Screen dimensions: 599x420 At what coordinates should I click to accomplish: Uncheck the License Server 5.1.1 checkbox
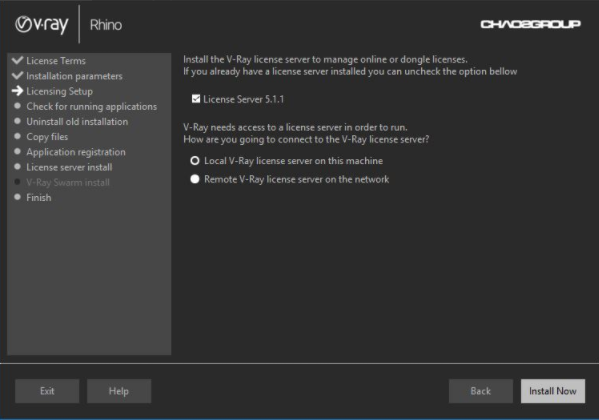click(196, 99)
